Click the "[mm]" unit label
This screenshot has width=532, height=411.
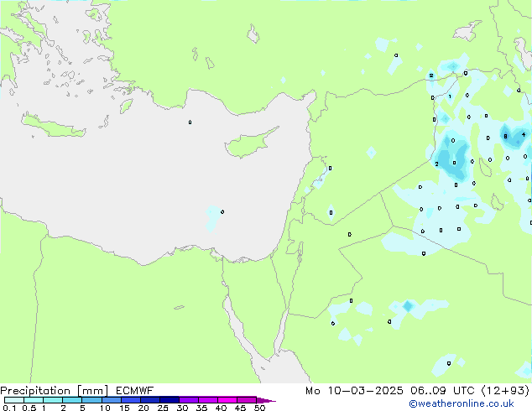click(x=92, y=391)
